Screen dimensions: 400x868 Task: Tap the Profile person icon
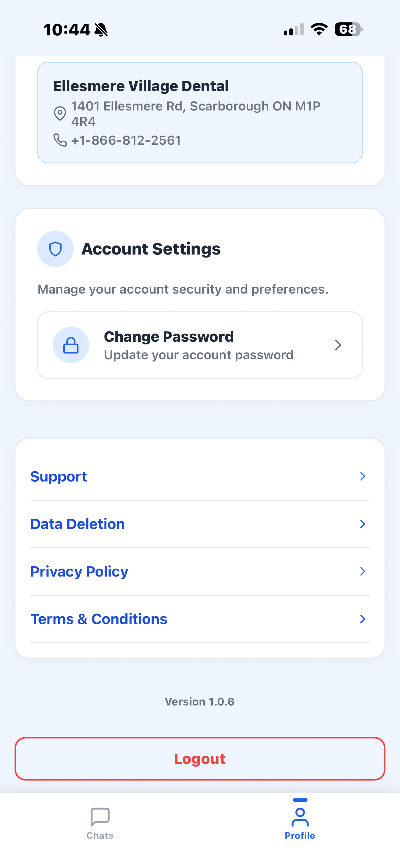(x=300, y=817)
